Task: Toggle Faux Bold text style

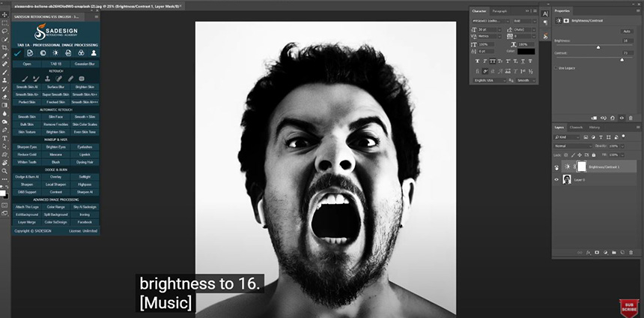Action: pos(477,61)
